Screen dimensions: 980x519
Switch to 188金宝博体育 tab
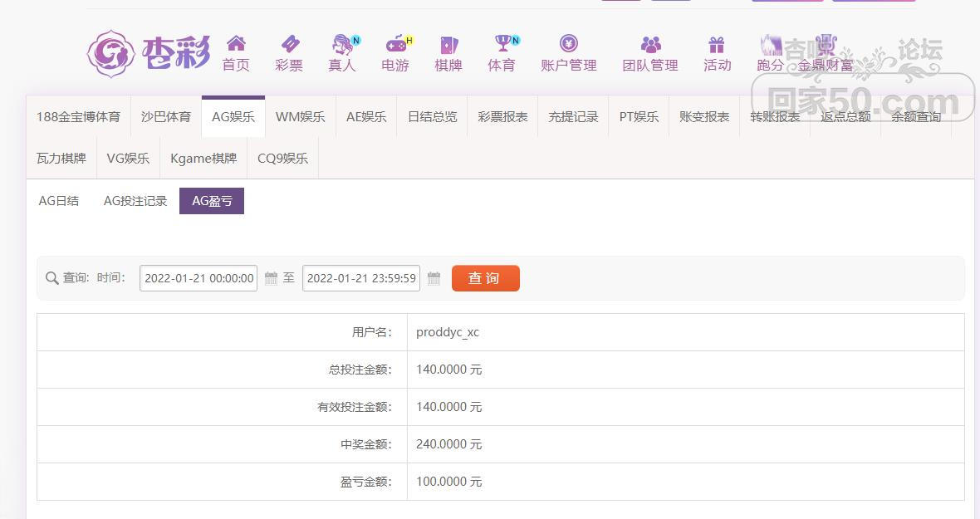tap(78, 117)
